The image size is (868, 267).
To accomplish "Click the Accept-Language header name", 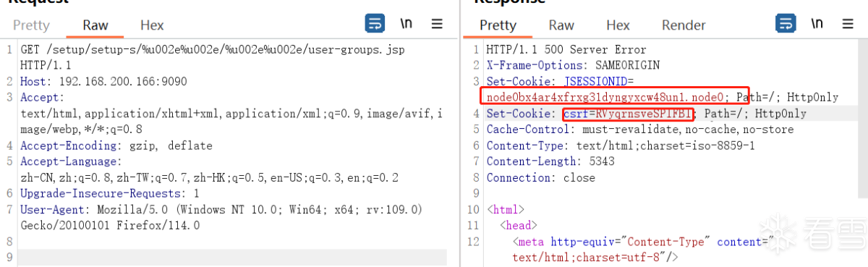I will click(71, 161).
